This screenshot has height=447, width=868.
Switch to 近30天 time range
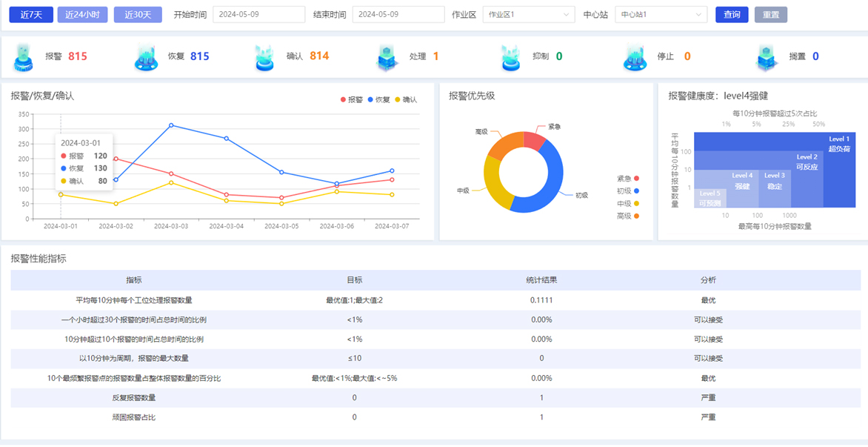[x=138, y=15]
